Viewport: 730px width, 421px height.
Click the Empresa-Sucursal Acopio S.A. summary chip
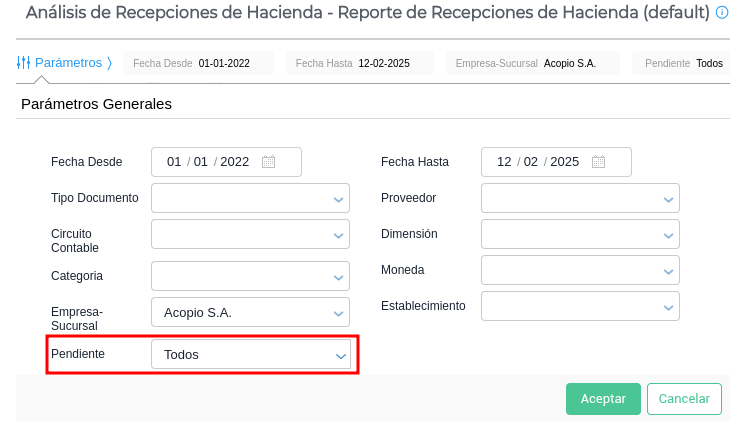click(533, 63)
